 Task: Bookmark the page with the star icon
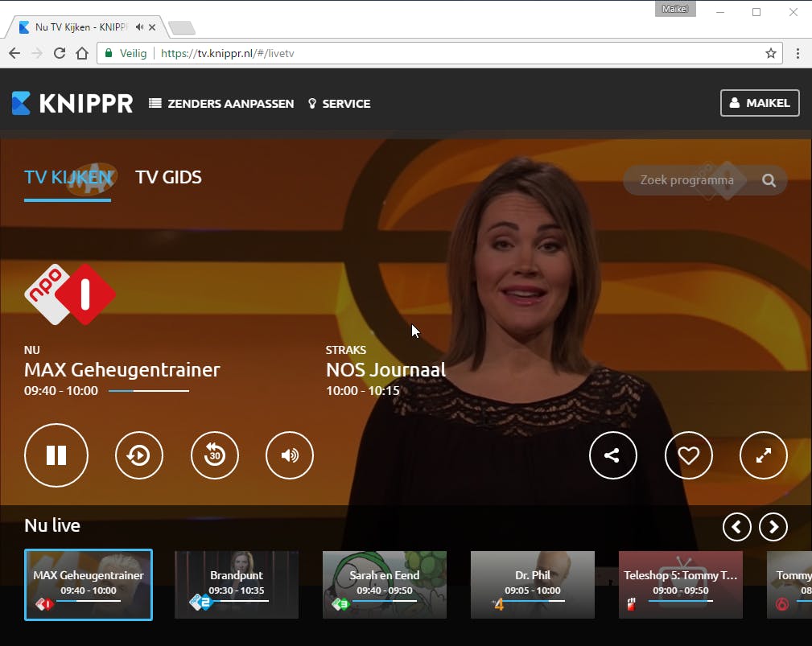[x=771, y=52]
